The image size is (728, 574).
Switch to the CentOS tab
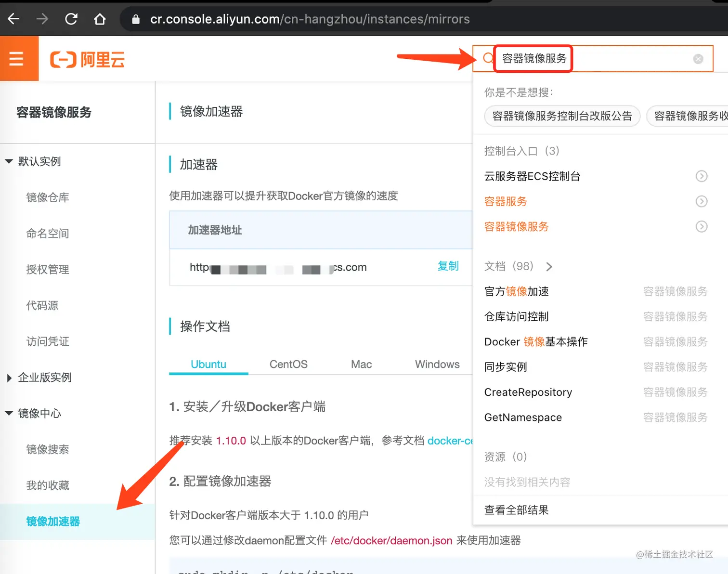pos(288,364)
